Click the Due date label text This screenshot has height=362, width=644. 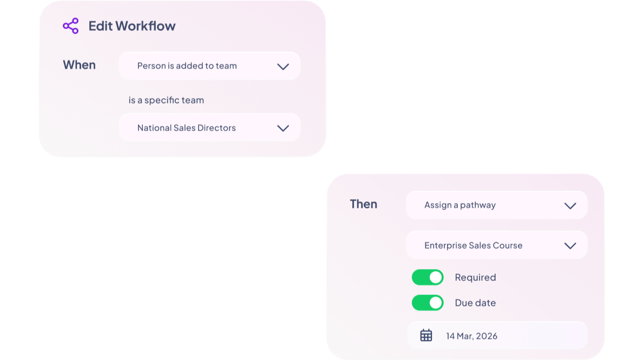click(x=475, y=303)
